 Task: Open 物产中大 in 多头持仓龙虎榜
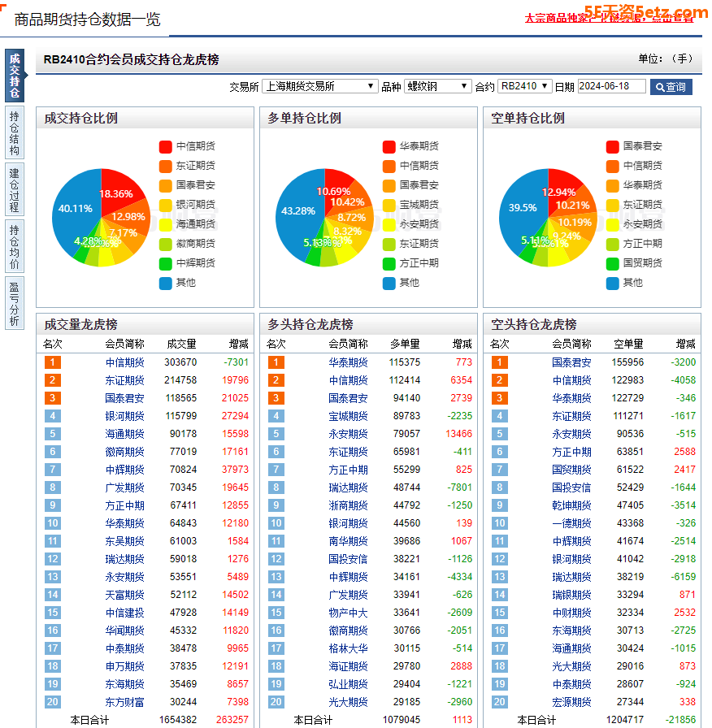[348, 613]
